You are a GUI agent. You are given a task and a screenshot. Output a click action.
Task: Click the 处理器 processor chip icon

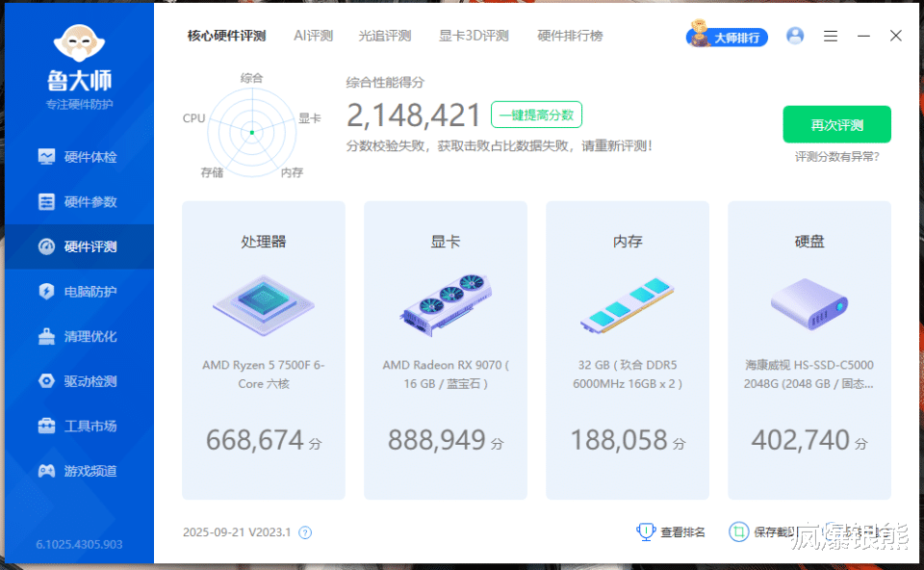pos(264,305)
